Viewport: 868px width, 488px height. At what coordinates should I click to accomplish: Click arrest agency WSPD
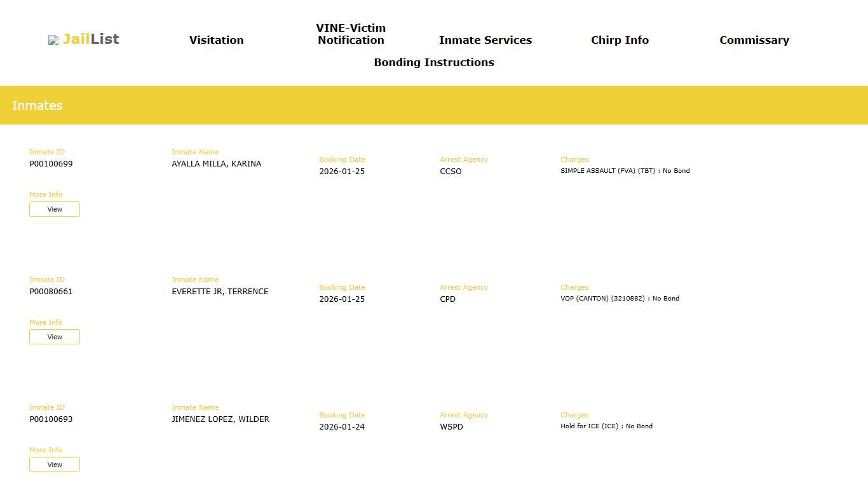[451, 427]
